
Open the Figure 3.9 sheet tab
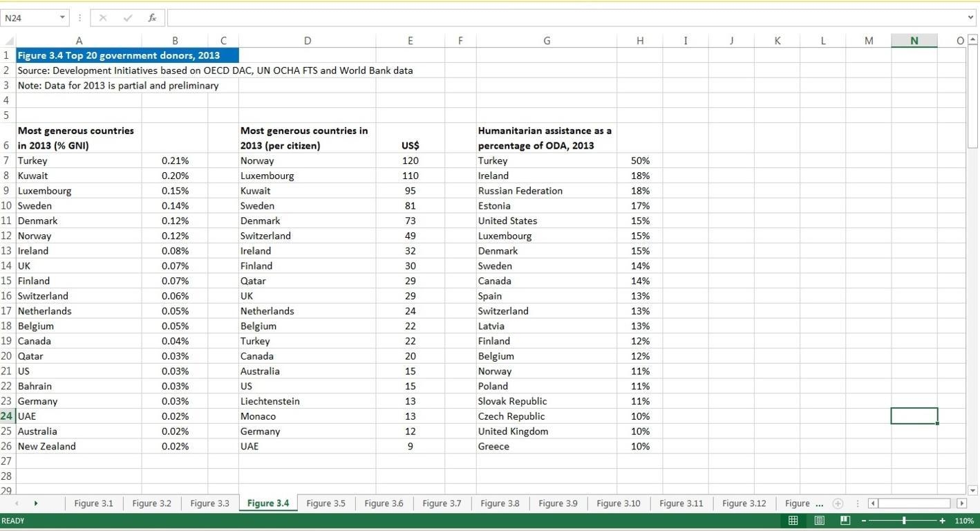point(558,503)
